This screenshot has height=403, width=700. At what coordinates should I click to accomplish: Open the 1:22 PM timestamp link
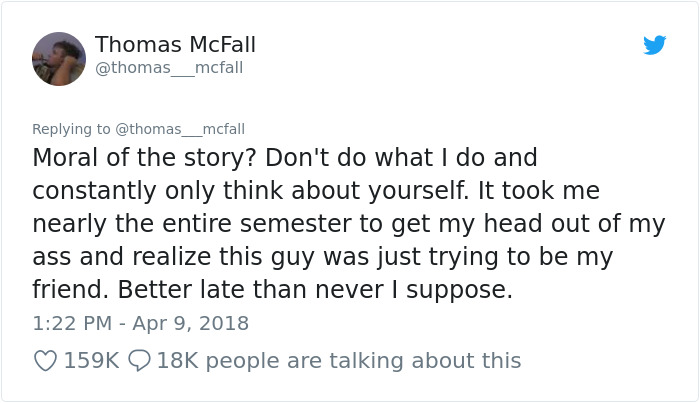pos(72,324)
